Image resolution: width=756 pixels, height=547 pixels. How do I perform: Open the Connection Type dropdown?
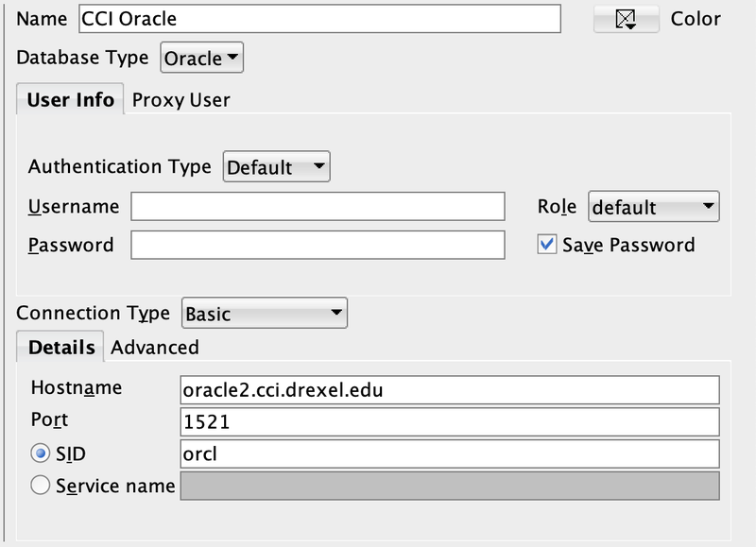coord(265,314)
